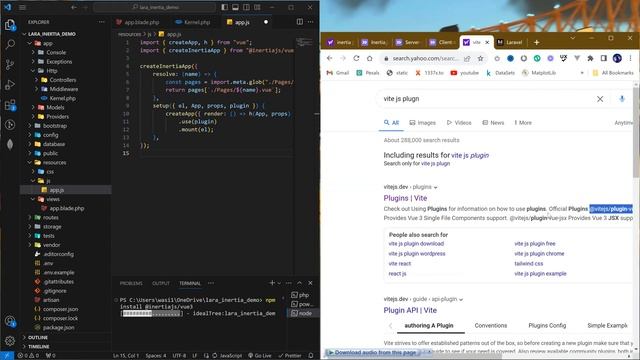Open VS Code command center search field
The image size is (640, 360).
click(154, 7)
